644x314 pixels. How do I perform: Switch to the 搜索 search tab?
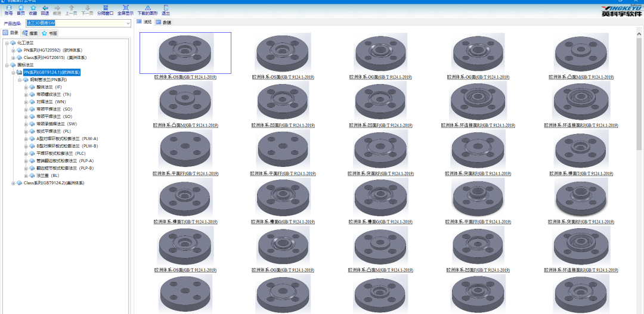click(30, 33)
